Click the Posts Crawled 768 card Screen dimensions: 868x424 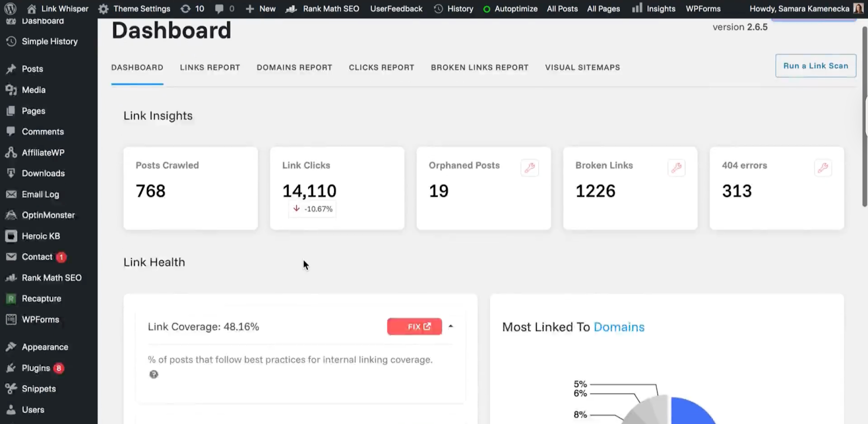tap(190, 188)
